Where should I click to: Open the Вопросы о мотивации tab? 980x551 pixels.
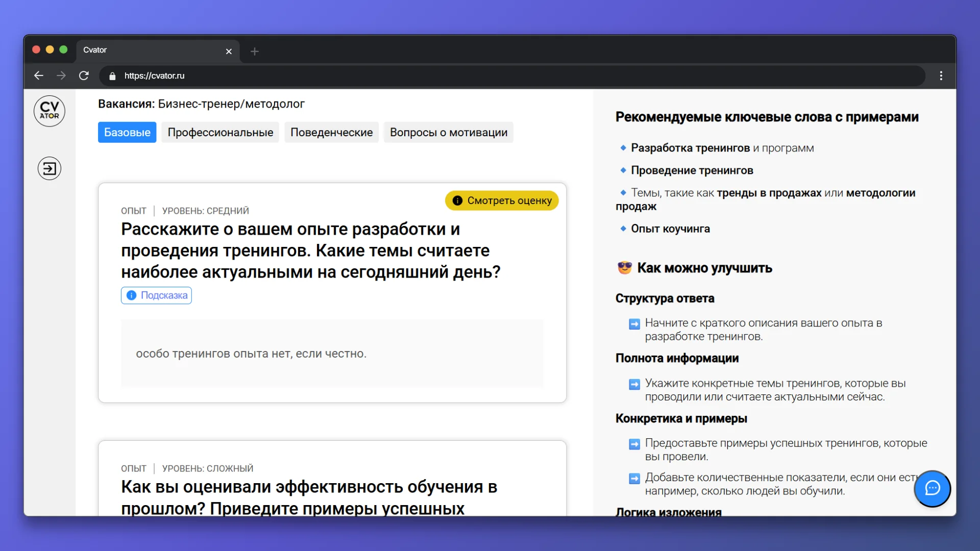448,132
